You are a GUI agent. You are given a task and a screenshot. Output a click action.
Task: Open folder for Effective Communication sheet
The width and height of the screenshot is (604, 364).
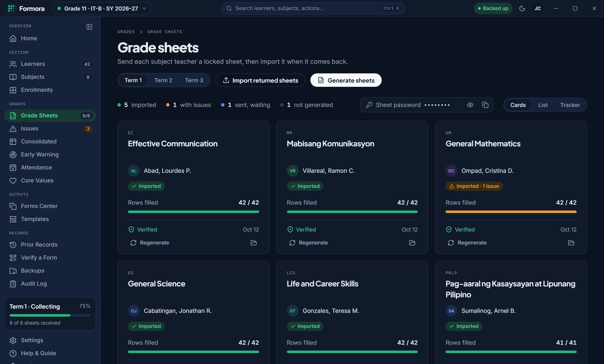[x=254, y=243]
